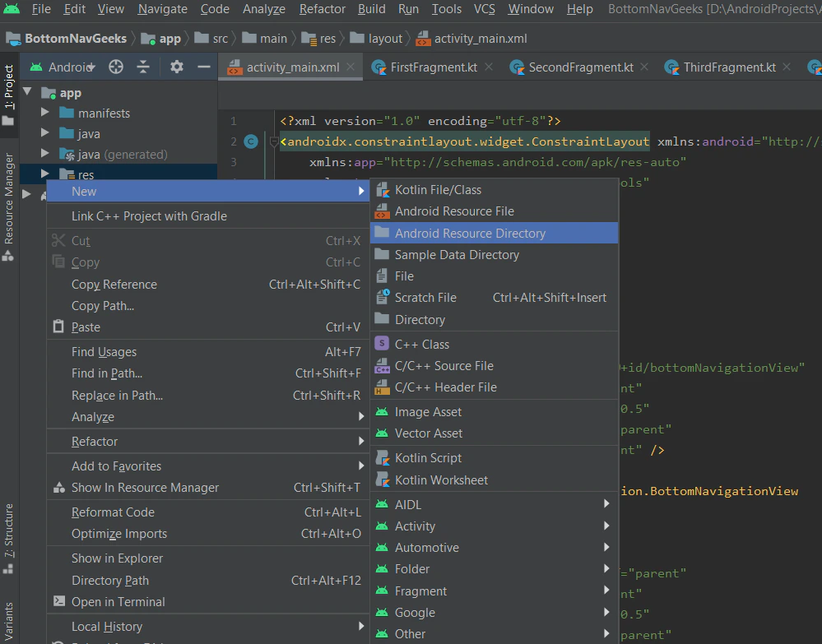
Task: Close the activity_main.xml tab
Action: click(x=351, y=67)
